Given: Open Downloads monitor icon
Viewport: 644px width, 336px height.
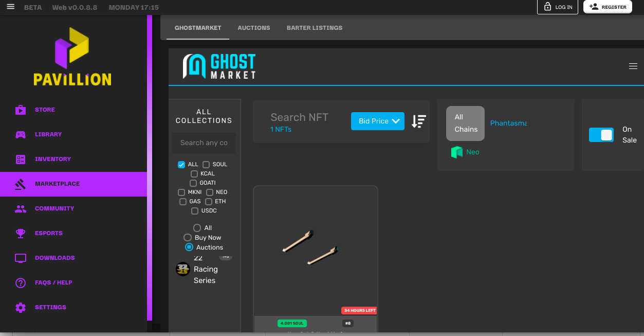Looking at the screenshot, I should point(21,258).
